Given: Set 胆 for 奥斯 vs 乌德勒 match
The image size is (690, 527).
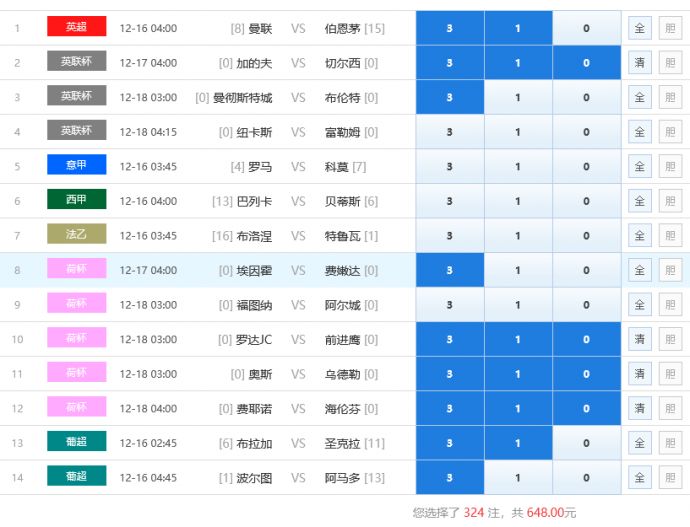Looking at the screenshot, I should click(670, 374).
